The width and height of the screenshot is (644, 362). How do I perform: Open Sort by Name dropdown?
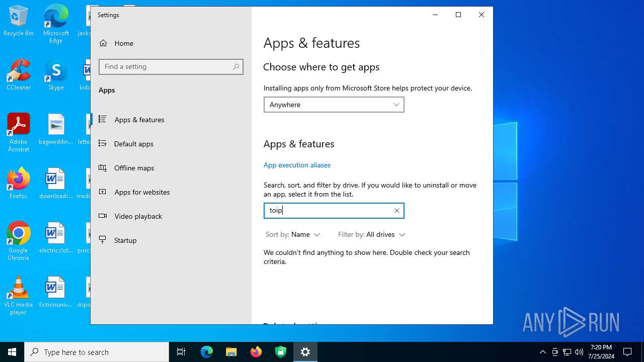click(293, 235)
